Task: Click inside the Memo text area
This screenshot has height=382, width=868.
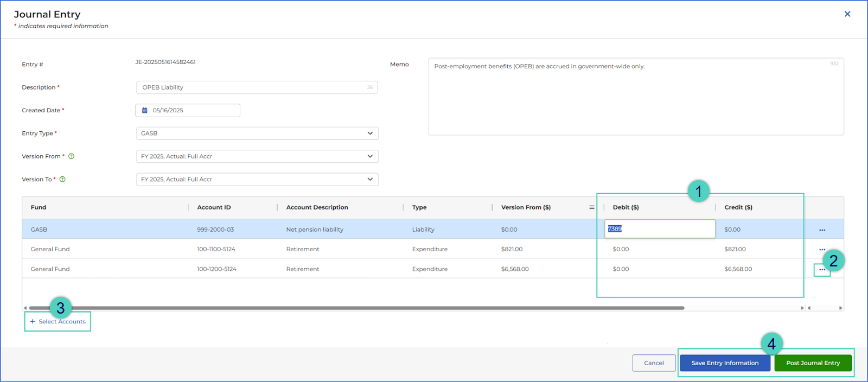Action: tap(636, 97)
